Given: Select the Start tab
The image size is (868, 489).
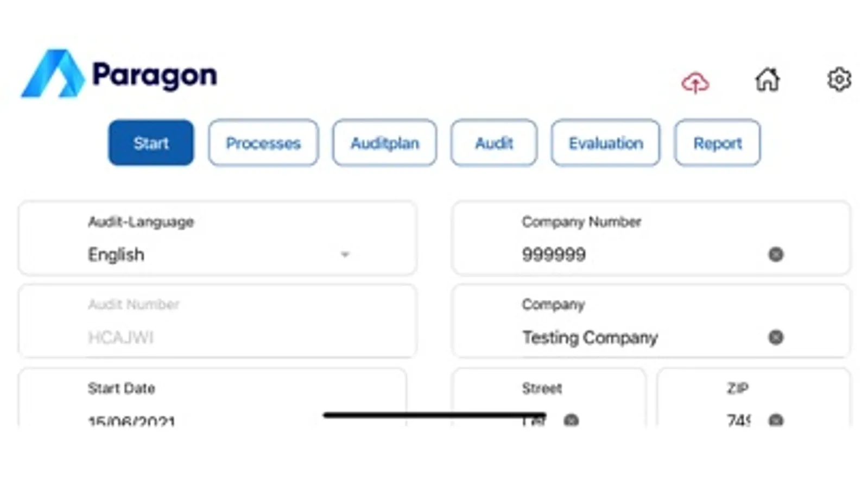Looking at the screenshot, I should pyautogui.click(x=151, y=143).
